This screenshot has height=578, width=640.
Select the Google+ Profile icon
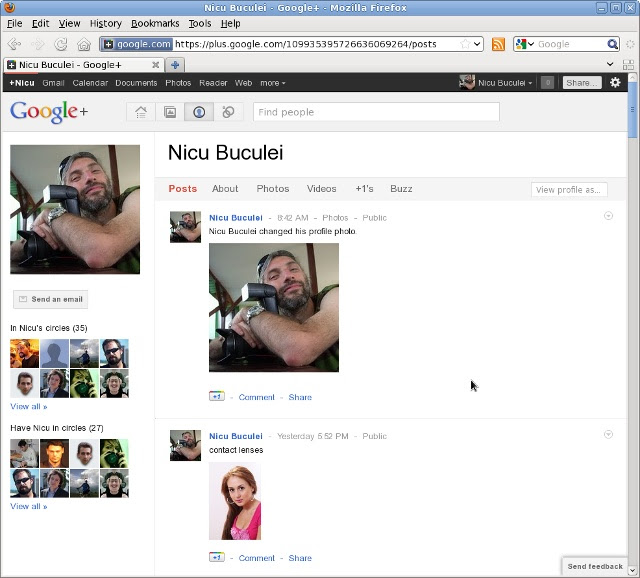point(199,112)
